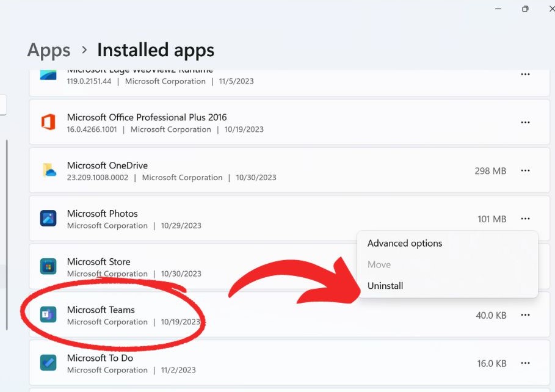Click the breadcrumb chevron separator
The image size is (555, 392).
tap(84, 50)
